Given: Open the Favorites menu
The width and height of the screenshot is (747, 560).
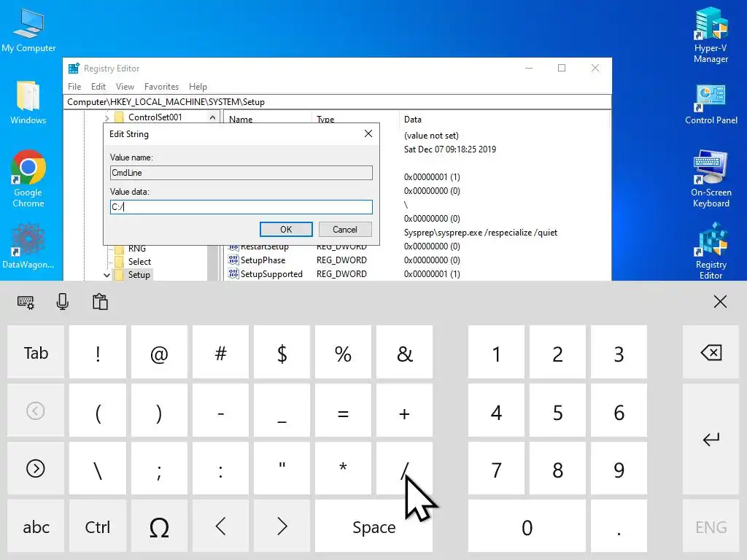Looking at the screenshot, I should pyautogui.click(x=161, y=87).
